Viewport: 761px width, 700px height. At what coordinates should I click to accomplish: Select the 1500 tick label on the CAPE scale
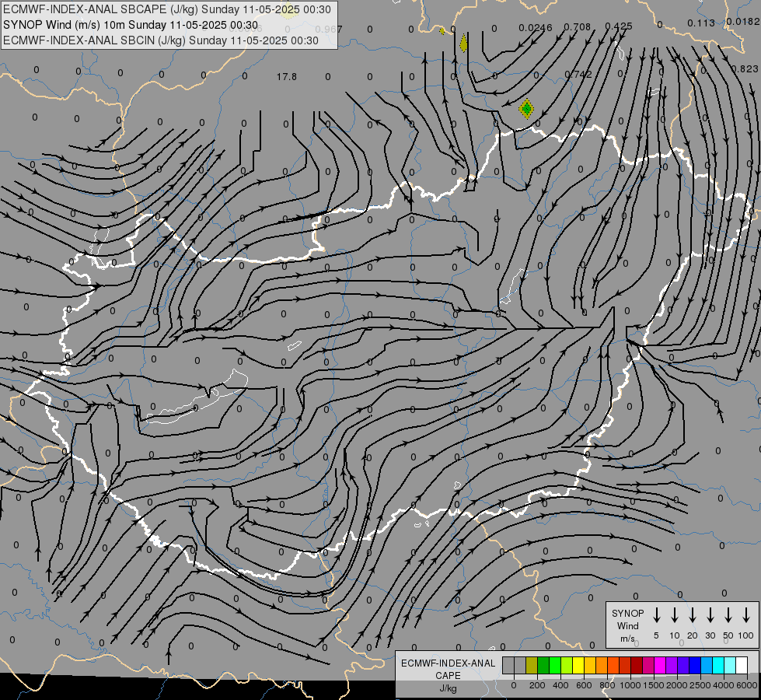click(653, 685)
